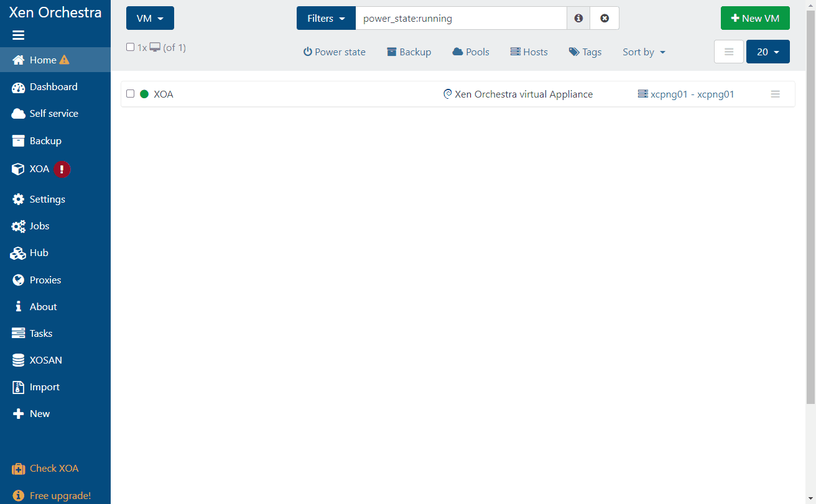The width and height of the screenshot is (816, 504).
Task: Click the Backup archive icon in sidebar
Action: pos(19,141)
